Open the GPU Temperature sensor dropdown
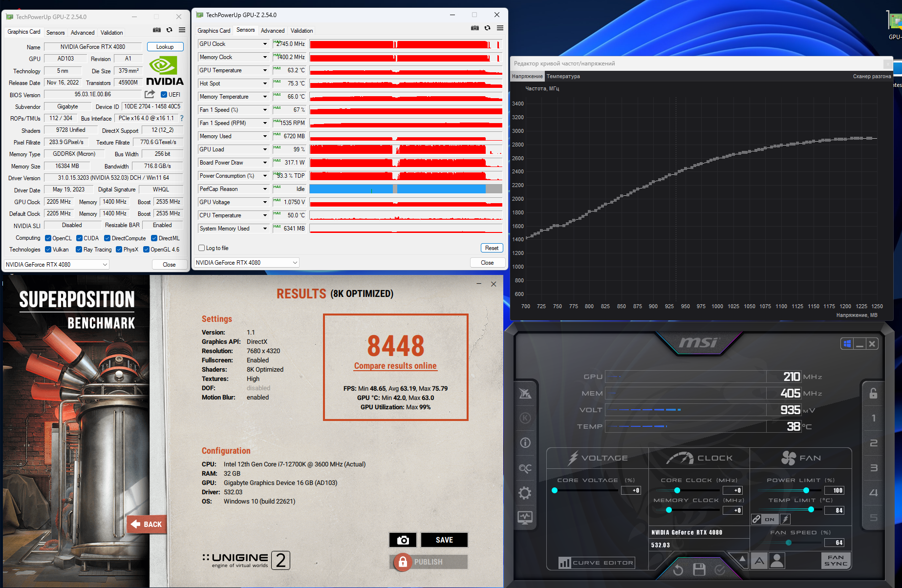This screenshot has width=902, height=588. pos(265,70)
